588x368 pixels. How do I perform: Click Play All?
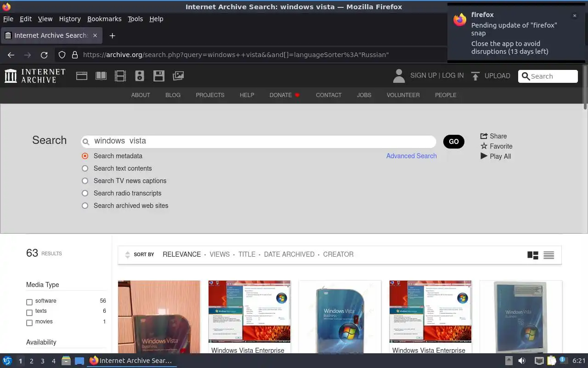[496, 156]
